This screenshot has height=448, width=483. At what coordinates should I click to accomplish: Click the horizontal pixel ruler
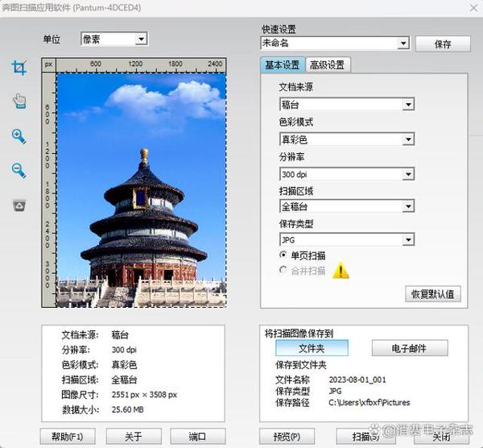142,64
